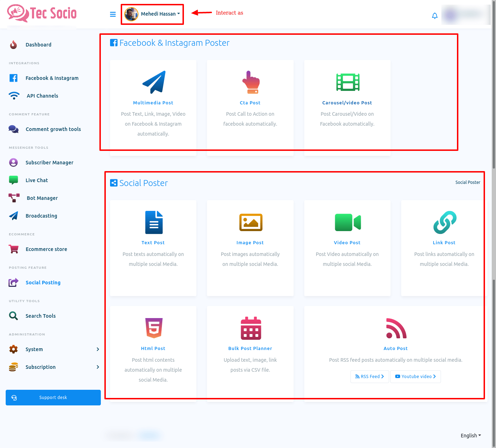Select the Video Post camera icon
The width and height of the screenshot is (496, 448).
[348, 222]
